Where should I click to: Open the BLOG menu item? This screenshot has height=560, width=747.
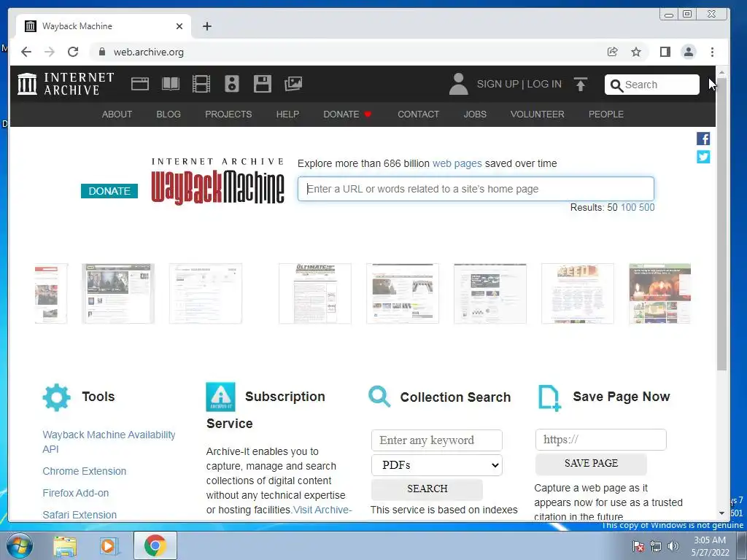click(169, 114)
